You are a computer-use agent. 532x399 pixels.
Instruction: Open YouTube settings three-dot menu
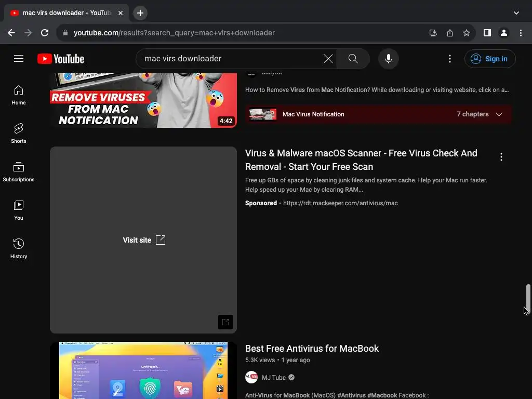point(450,59)
